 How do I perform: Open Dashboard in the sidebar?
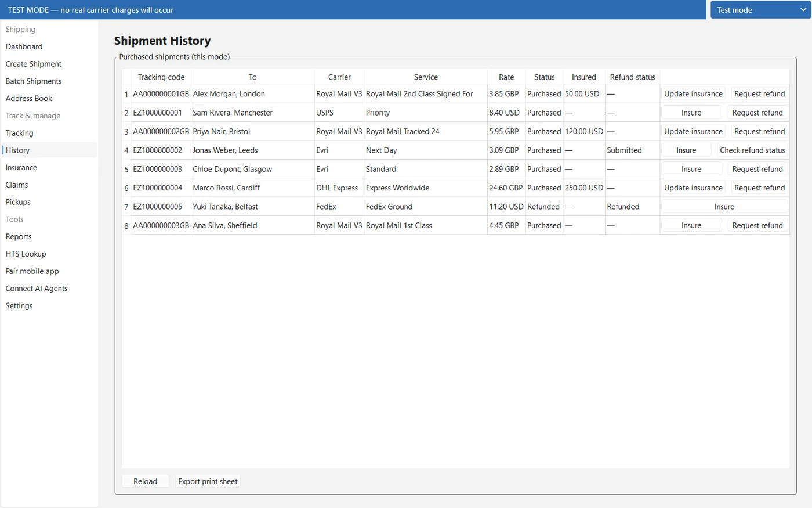coord(49,46)
